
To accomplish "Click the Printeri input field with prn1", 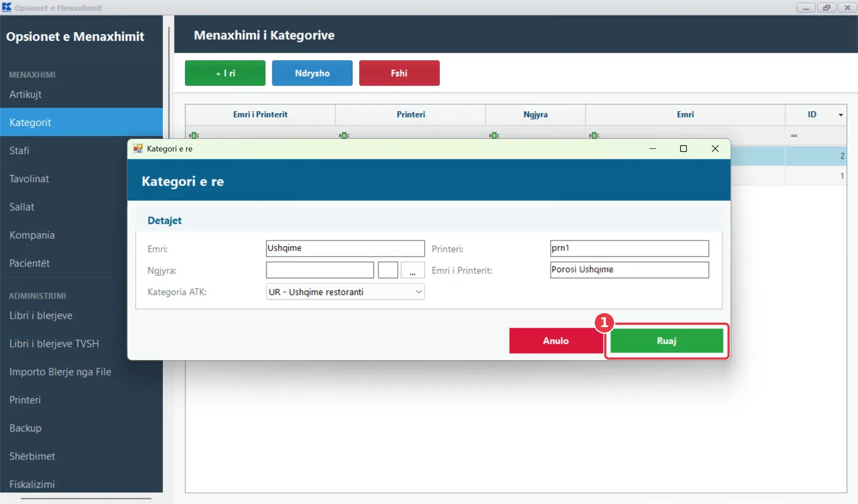I will coord(630,248).
